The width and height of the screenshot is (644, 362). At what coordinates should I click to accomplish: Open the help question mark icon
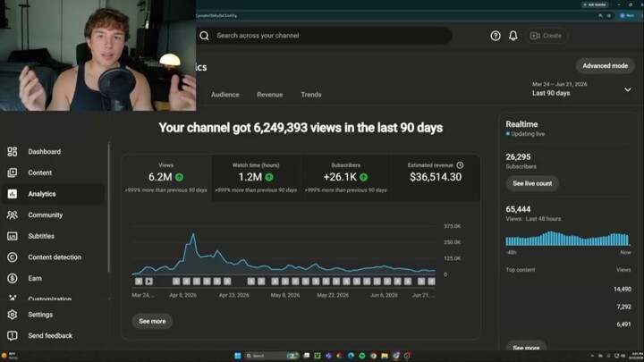(496, 36)
